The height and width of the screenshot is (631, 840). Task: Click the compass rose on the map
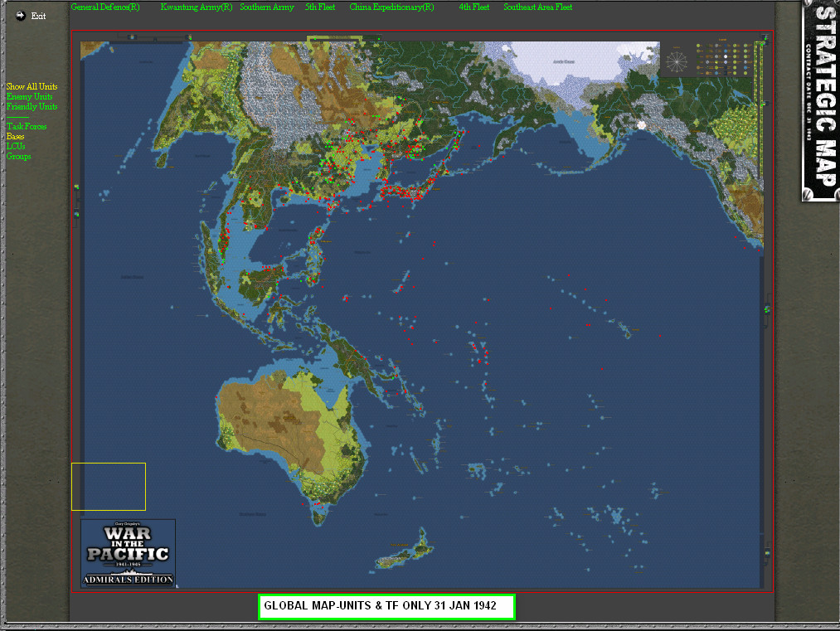click(x=676, y=61)
